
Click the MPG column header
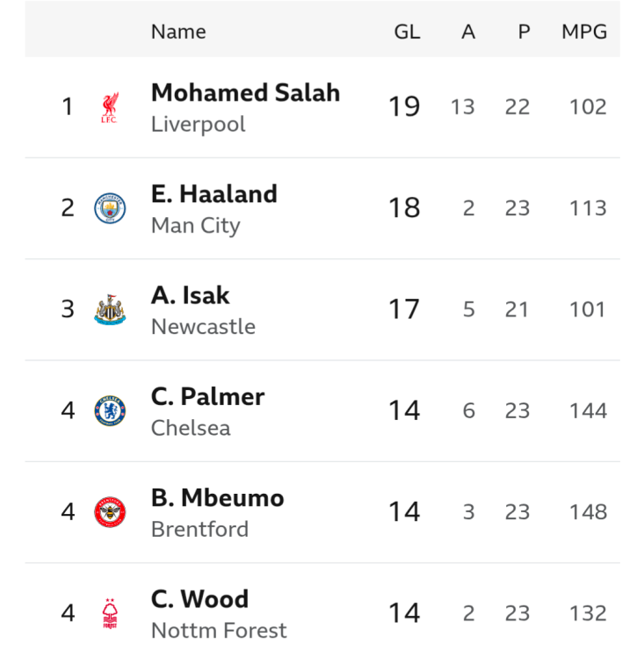pos(584,32)
